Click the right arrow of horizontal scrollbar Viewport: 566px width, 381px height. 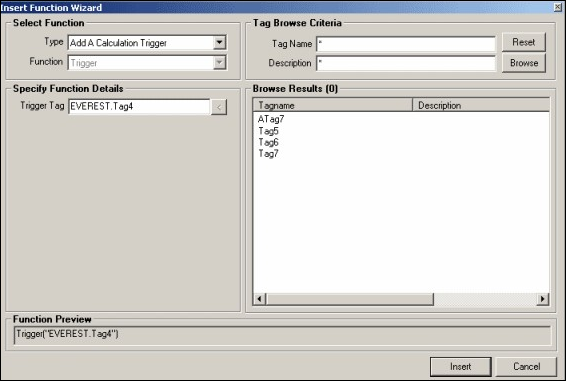click(x=543, y=299)
